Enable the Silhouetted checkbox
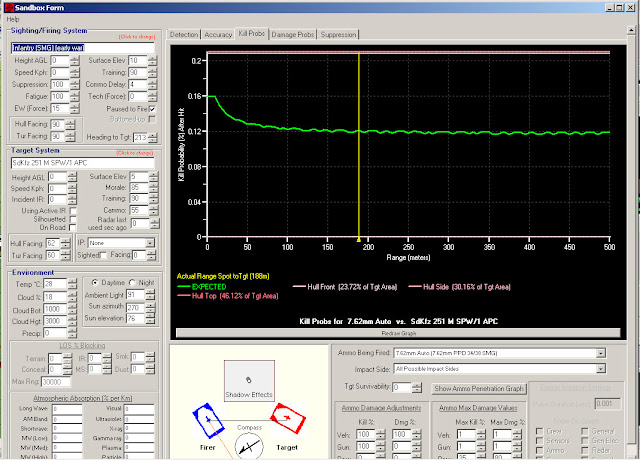This screenshot has width=640, height=460. coord(73,219)
